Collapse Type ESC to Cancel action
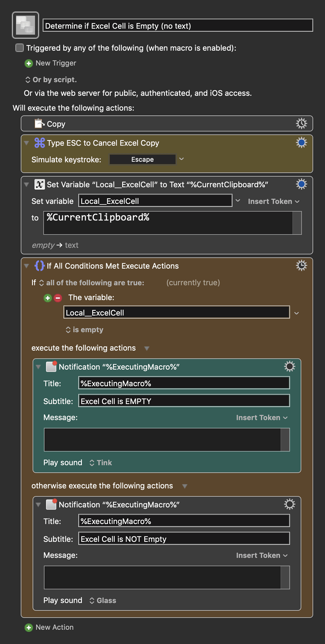This screenshot has width=325, height=644. (x=26, y=143)
